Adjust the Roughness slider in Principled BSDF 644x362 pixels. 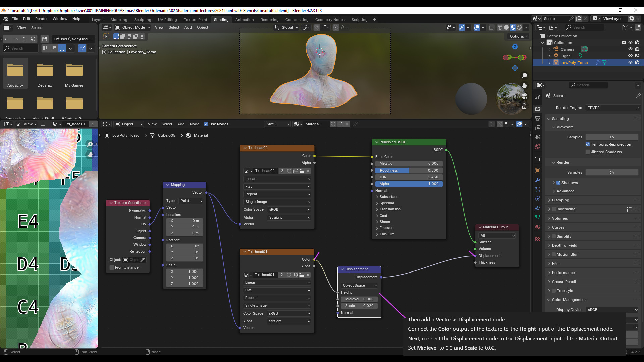pos(409,170)
